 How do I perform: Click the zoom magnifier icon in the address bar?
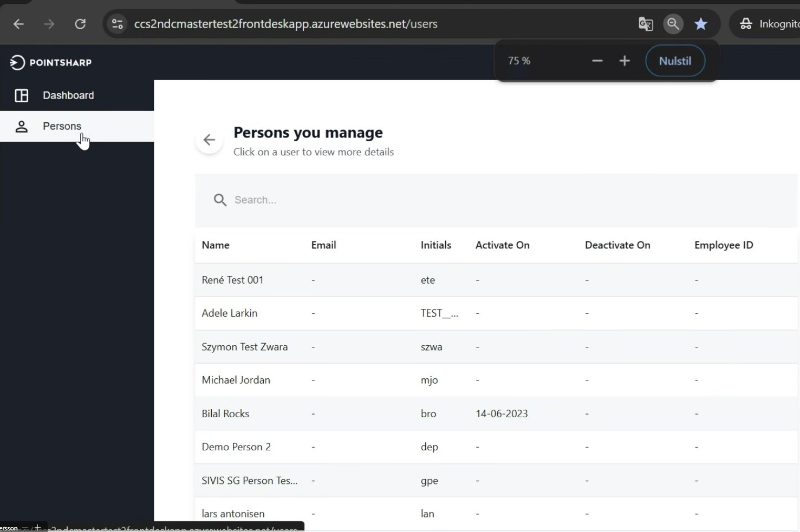coord(673,24)
